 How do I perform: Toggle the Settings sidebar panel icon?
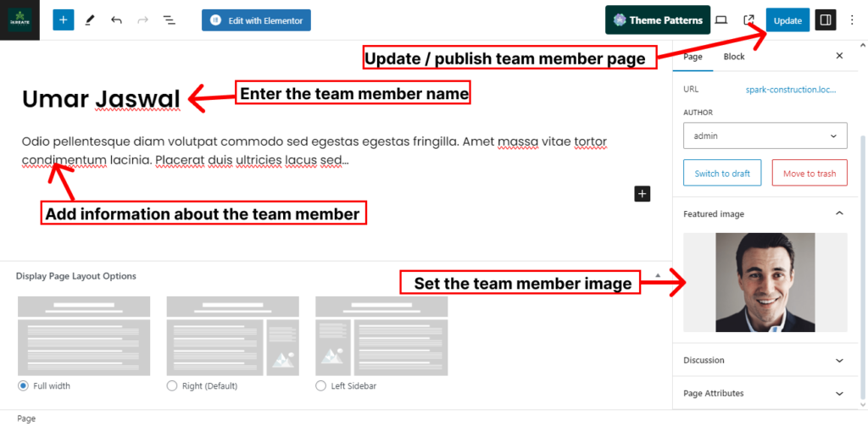click(825, 20)
